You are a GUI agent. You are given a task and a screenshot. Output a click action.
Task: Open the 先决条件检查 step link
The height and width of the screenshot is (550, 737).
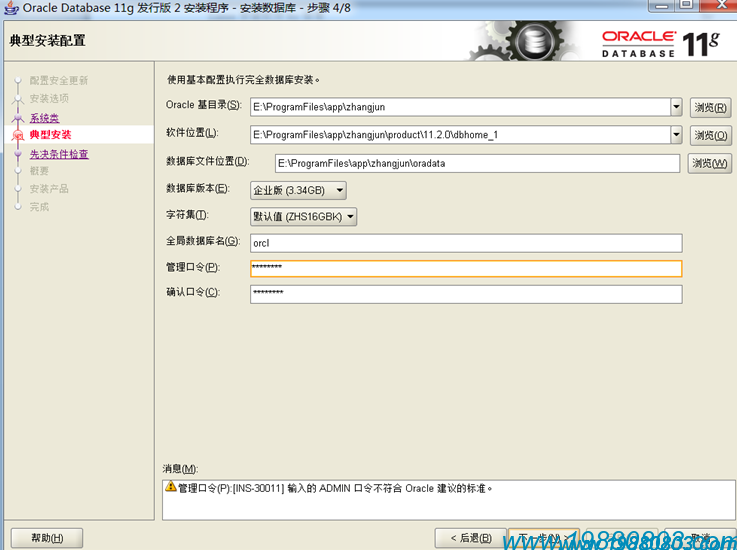(x=59, y=154)
